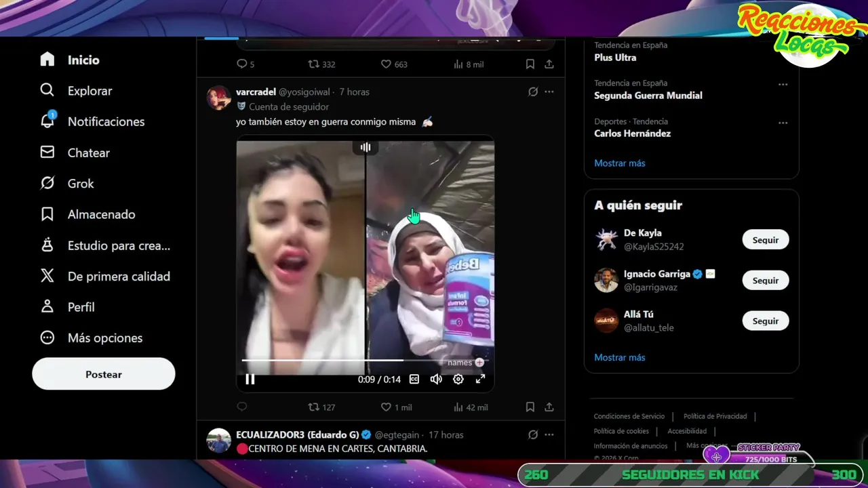This screenshot has height=488, width=868.
Task: Open De Kayla avatar
Action: point(606,240)
